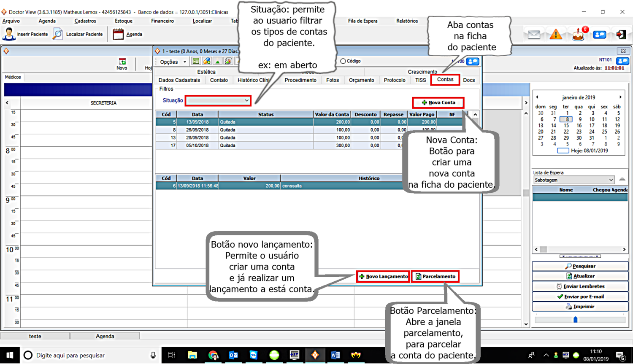This screenshot has width=633, height=364.
Task: Open the Financeiro menu
Action: coord(162,21)
